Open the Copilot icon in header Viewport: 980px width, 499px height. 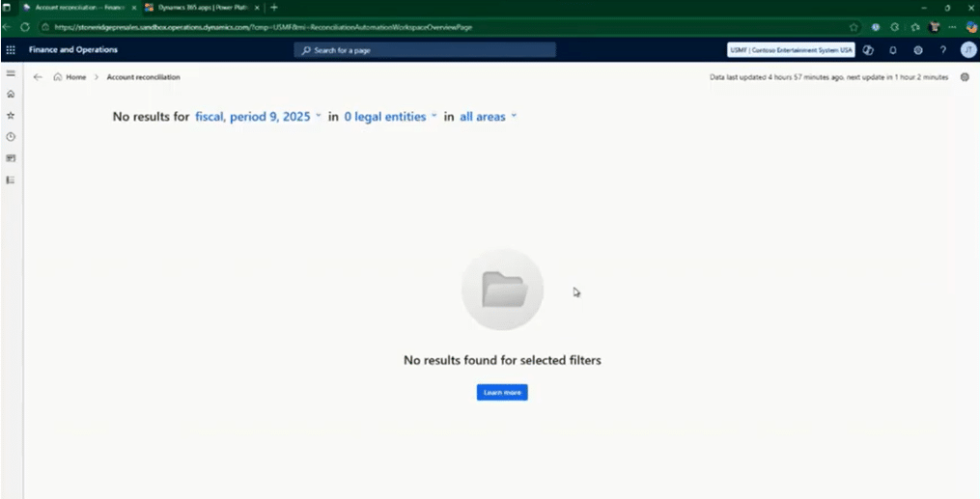(x=869, y=50)
